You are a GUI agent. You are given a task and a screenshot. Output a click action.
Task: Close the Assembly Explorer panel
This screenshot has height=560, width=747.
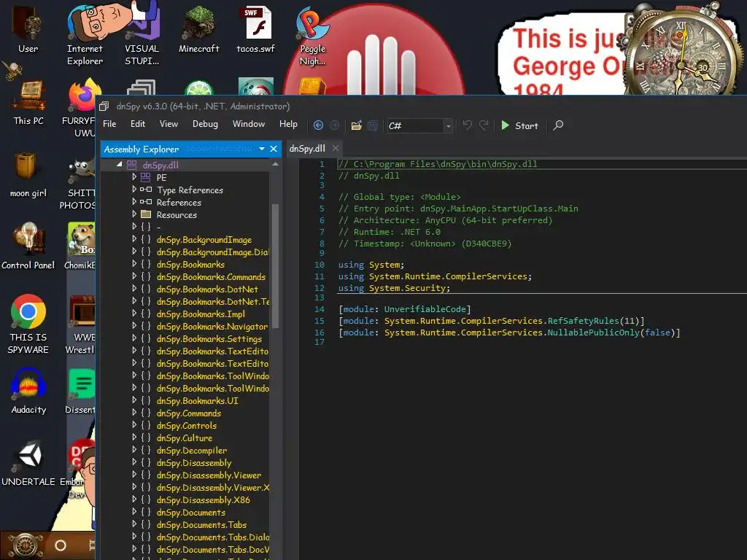pyautogui.click(x=274, y=149)
